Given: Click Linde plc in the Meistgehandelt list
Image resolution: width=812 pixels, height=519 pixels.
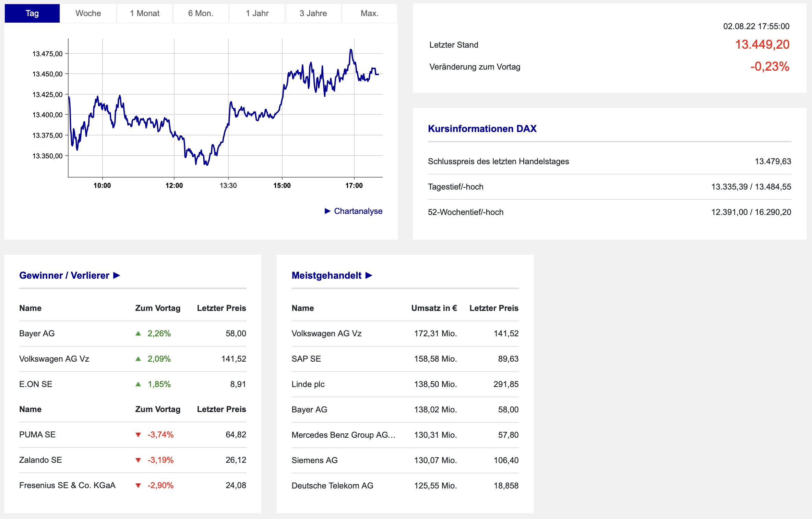Looking at the screenshot, I should pos(308,384).
